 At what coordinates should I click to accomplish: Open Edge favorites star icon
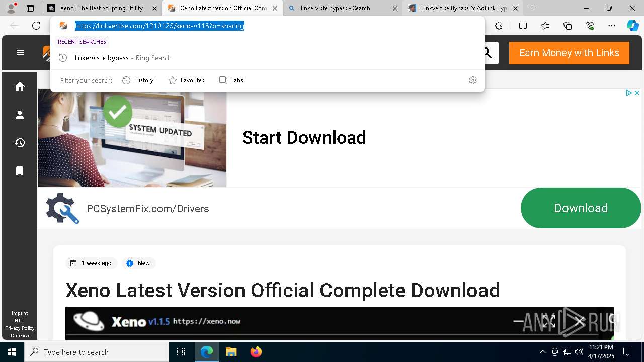point(545,26)
